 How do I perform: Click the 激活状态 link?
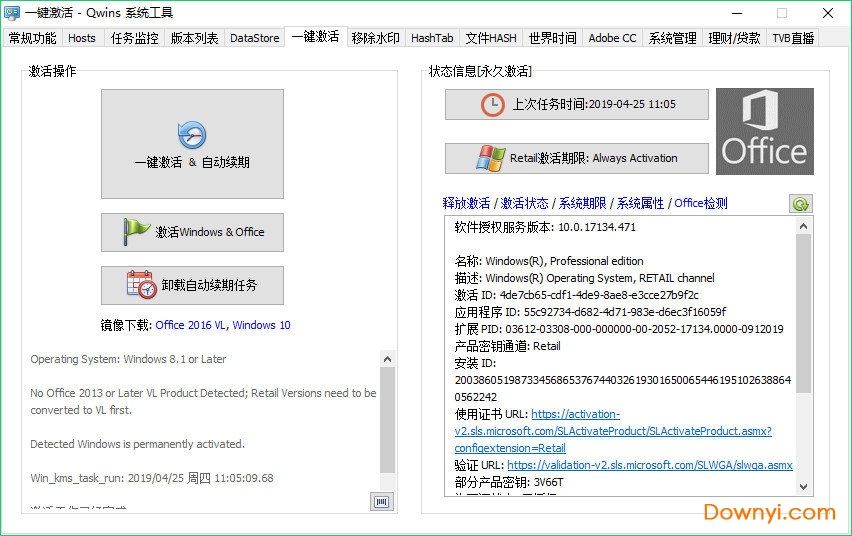click(524, 203)
